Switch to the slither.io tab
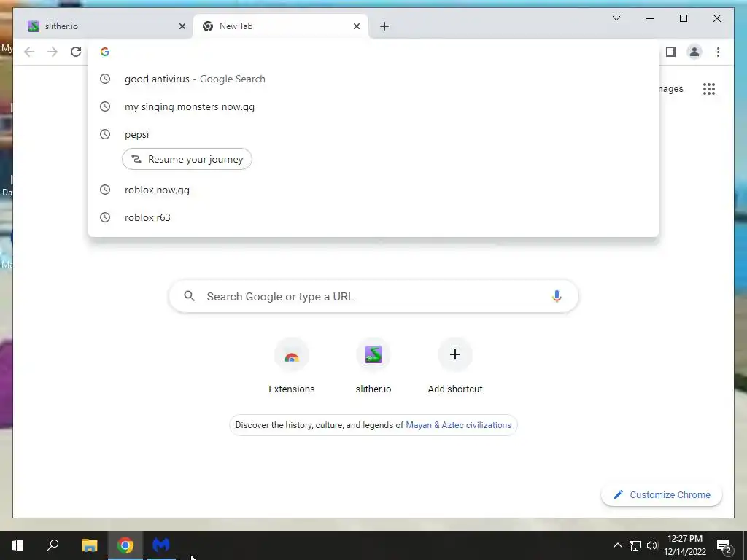747x560 pixels. coord(105,26)
